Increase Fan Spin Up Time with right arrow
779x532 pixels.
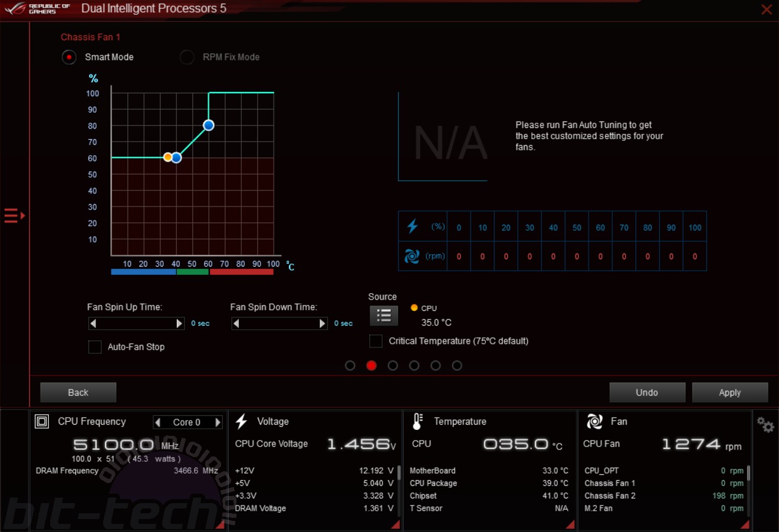pos(179,323)
